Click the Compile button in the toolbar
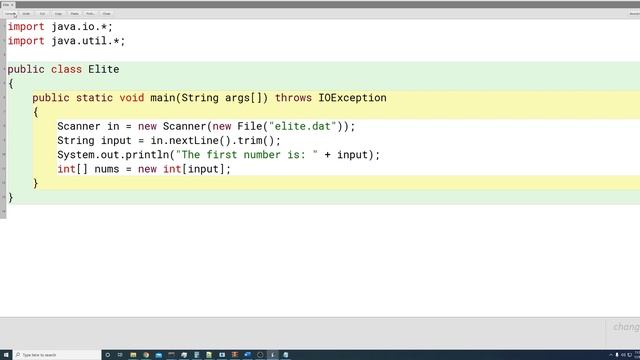 pyautogui.click(x=10, y=14)
